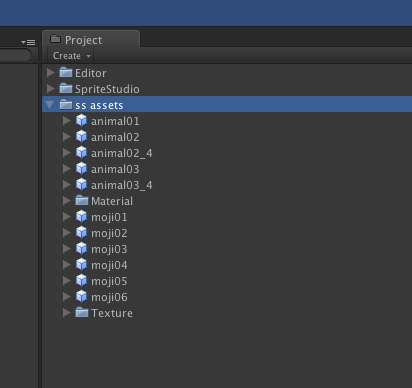
Task: Expand the animal02 prefab arrow
Action: 67,137
